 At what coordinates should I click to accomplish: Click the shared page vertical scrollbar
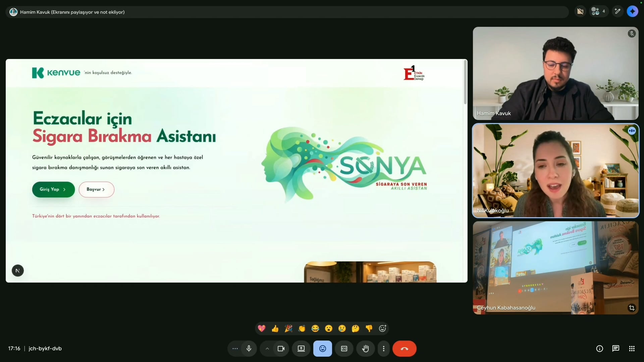(x=465, y=82)
